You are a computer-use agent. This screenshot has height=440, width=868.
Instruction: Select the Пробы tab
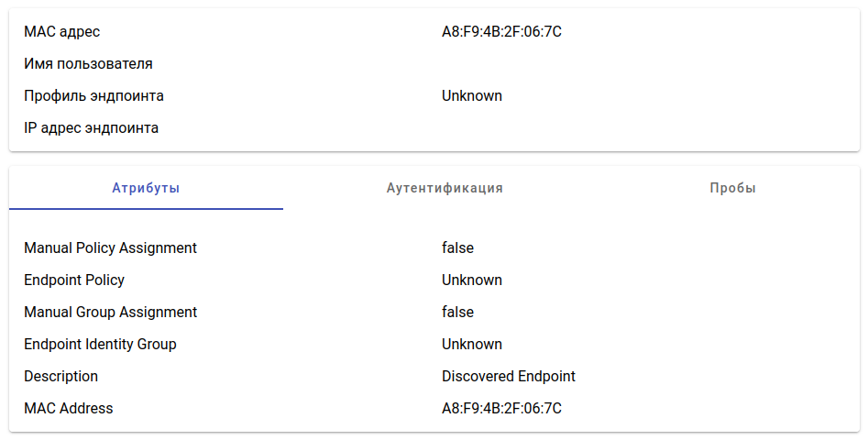pyautogui.click(x=732, y=188)
